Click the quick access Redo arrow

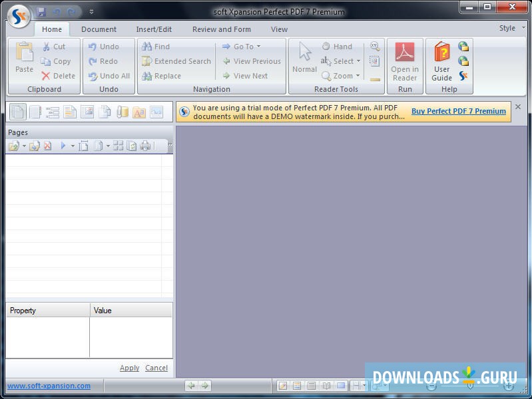71,12
